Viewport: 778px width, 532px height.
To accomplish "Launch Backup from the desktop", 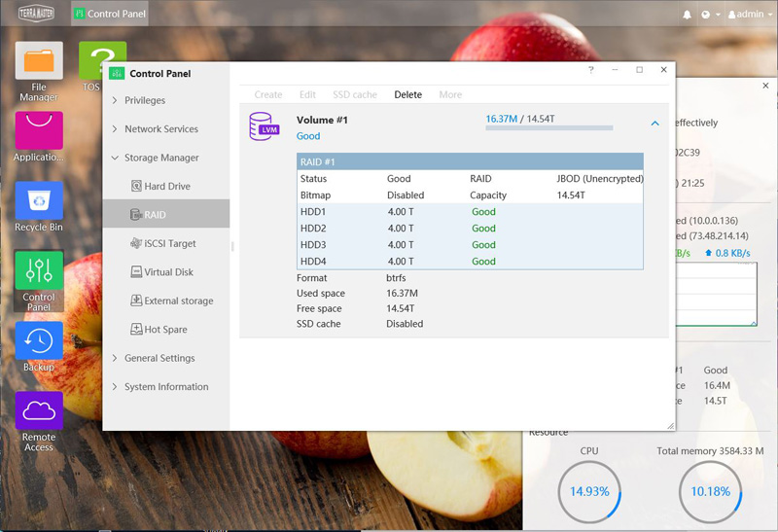I will 39,341.
